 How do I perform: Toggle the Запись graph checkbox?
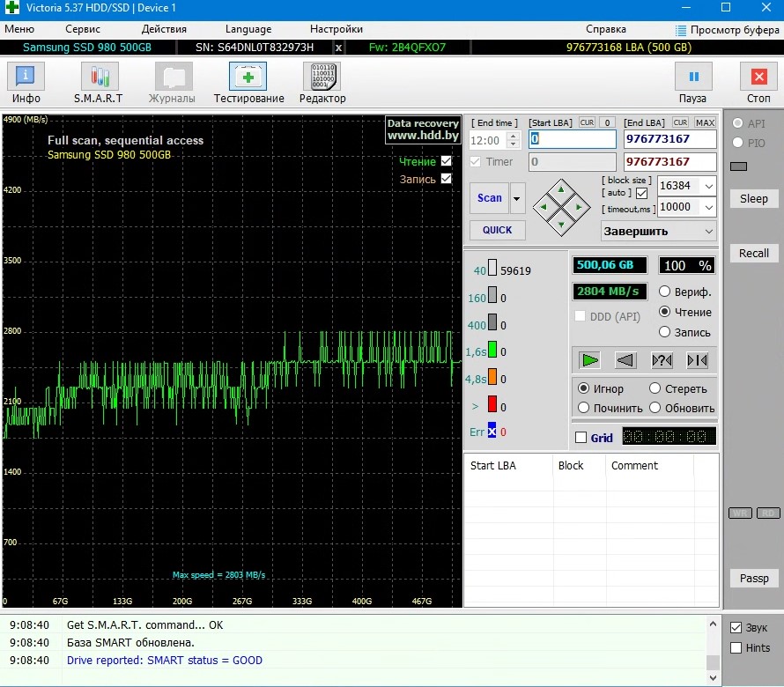click(446, 179)
